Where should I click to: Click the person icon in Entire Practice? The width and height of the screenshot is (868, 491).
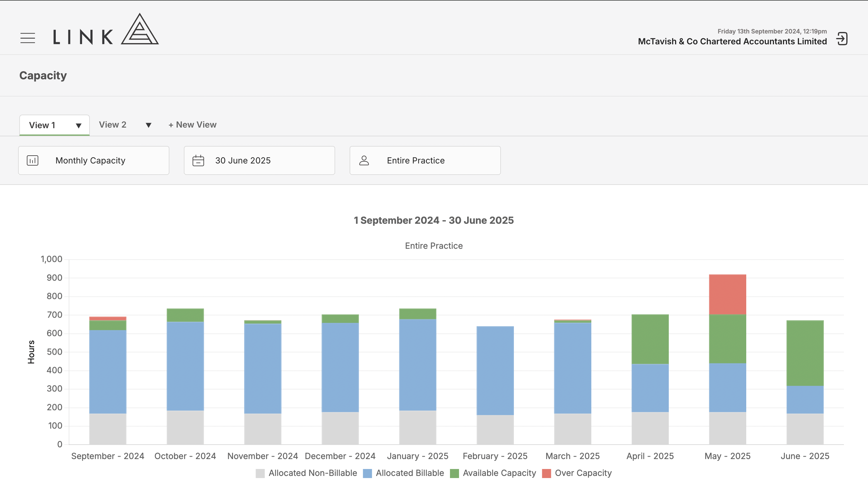pos(364,160)
